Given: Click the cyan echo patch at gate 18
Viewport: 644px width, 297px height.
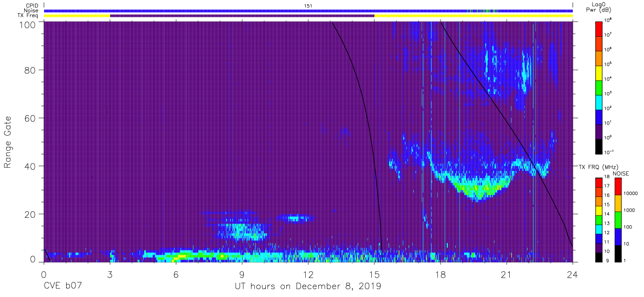Looking at the screenshot, I should coord(295,218).
